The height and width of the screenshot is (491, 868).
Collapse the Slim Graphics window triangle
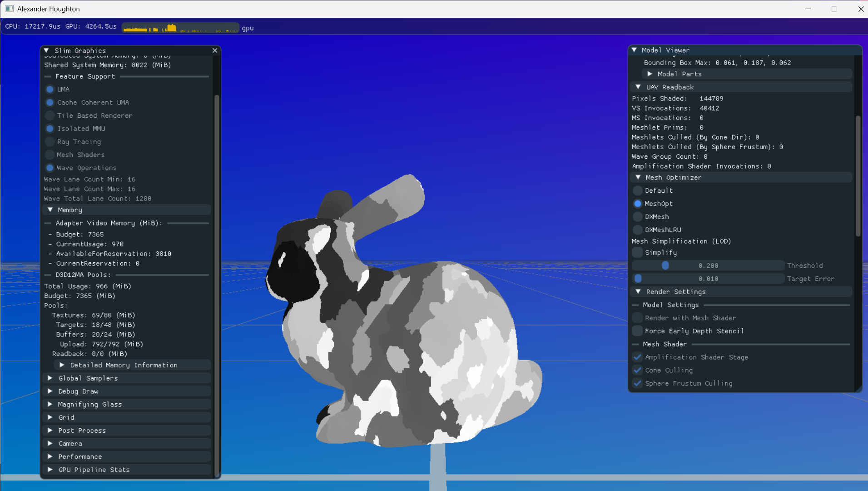(46, 50)
